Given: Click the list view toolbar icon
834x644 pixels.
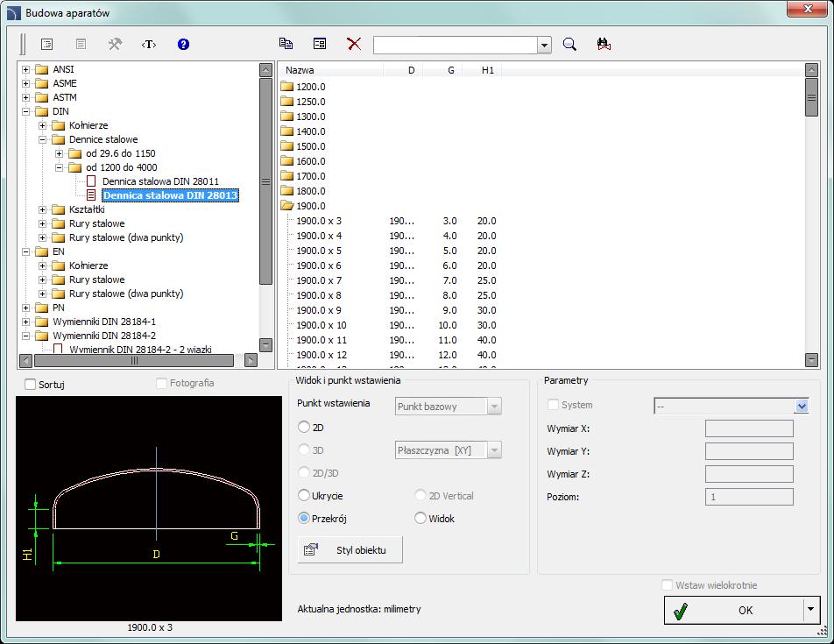Looking at the screenshot, I should (x=46, y=44).
